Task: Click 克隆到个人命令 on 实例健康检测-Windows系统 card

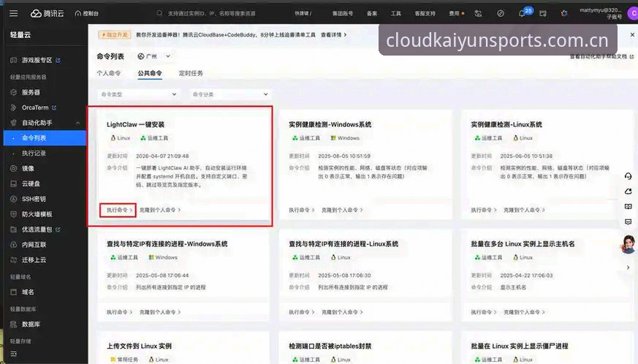Action: (342, 210)
